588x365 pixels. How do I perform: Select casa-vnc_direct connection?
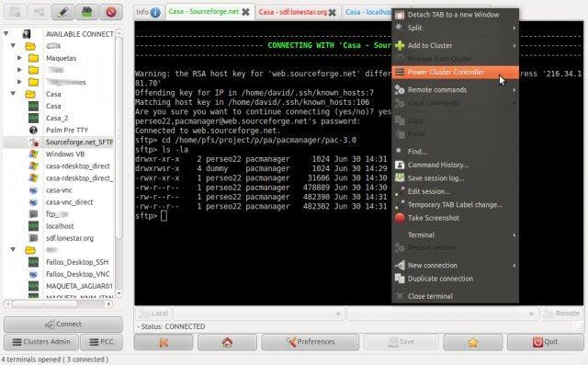pyautogui.click(x=70, y=202)
